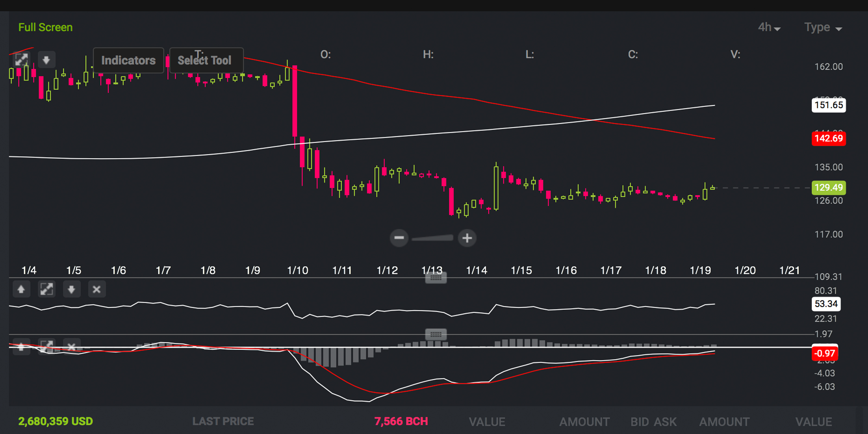Collapse the main chart using down arrow icon
This screenshot has height=434, width=868.
tap(46, 59)
